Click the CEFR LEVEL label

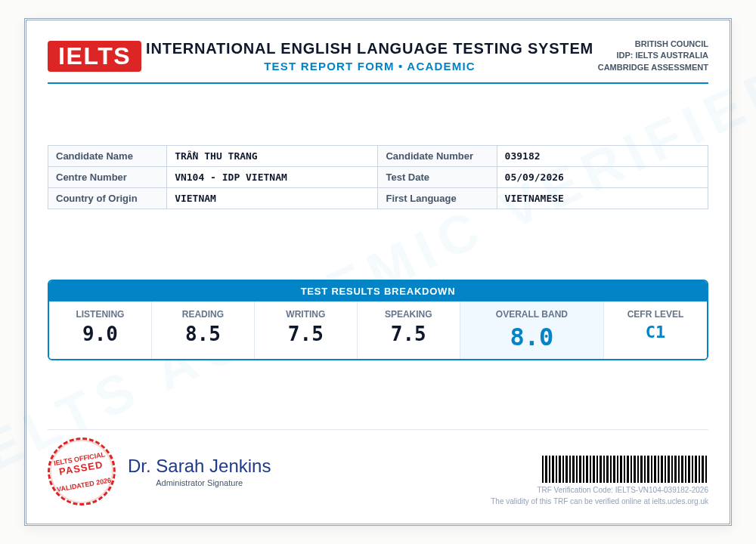655,314
